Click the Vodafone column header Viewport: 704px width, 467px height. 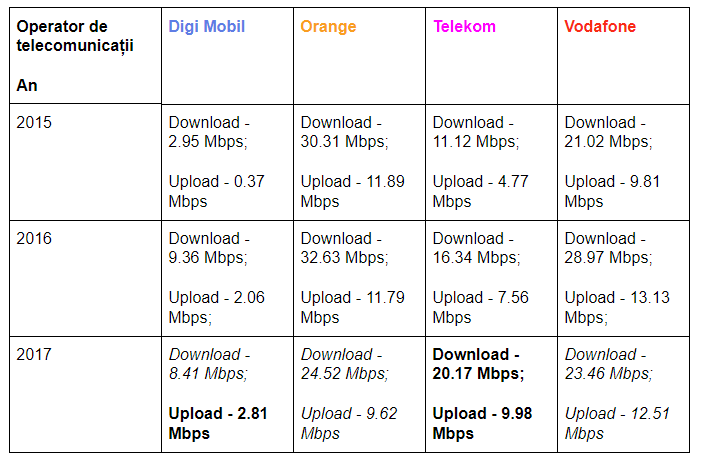(x=600, y=27)
